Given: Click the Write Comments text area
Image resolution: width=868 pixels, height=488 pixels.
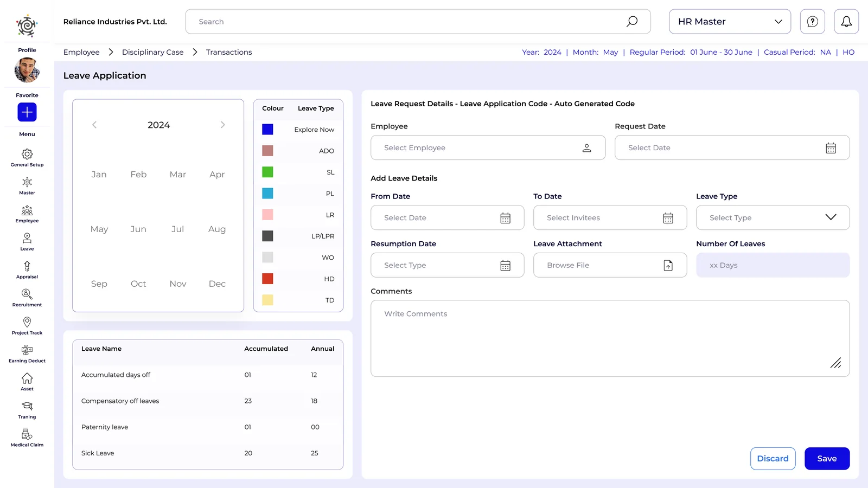Looking at the screenshot, I should 610,338.
